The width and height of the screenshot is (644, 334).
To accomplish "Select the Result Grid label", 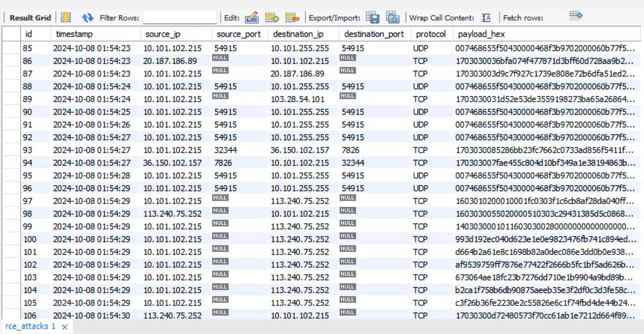I will click(30, 18).
